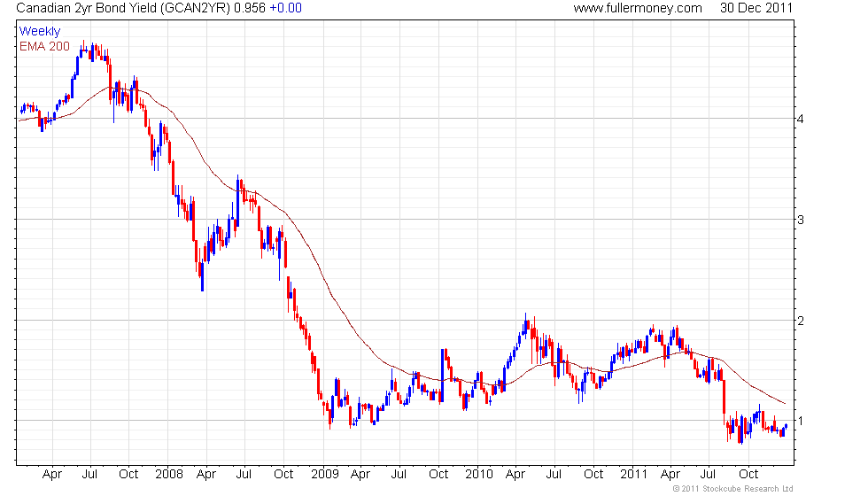This screenshot has width=868, height=496.
Task: Select the EMA 200 legend label
Action: [x=44, y=46]
